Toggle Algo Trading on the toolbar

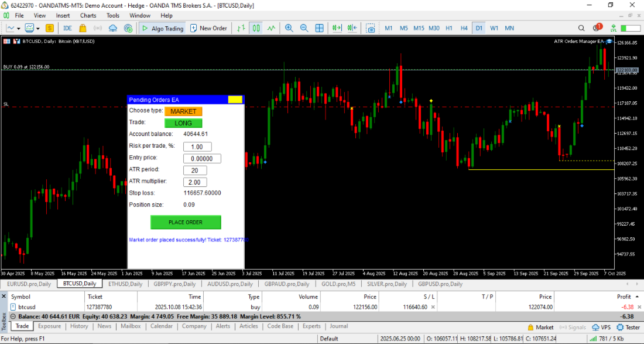[164, 28]
